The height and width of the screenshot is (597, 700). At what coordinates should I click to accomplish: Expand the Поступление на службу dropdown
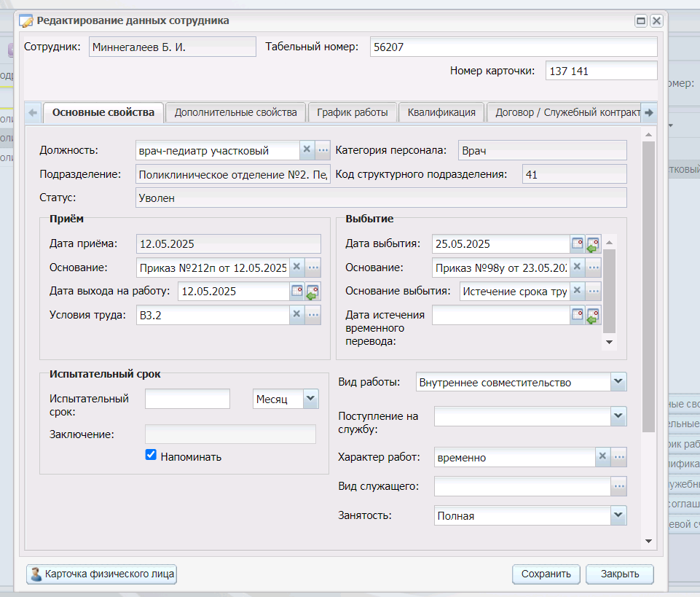click(618, 416)
